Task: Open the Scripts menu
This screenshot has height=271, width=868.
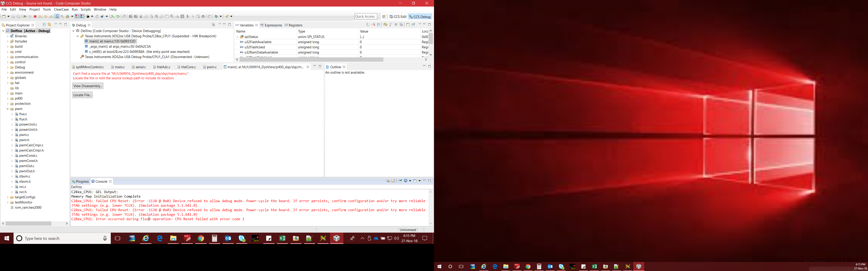Action: pyautogui.click(x=86, y=9)
